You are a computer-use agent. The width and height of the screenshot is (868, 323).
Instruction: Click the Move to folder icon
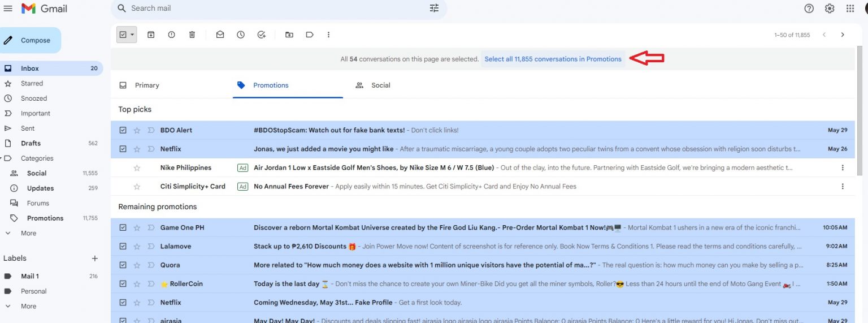pos(289,35)
